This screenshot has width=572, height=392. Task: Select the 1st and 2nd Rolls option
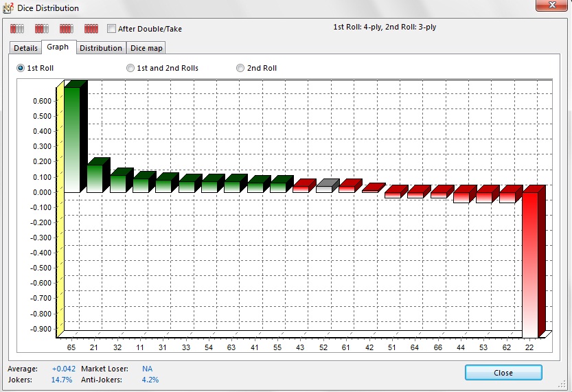[x=130, y=68]
